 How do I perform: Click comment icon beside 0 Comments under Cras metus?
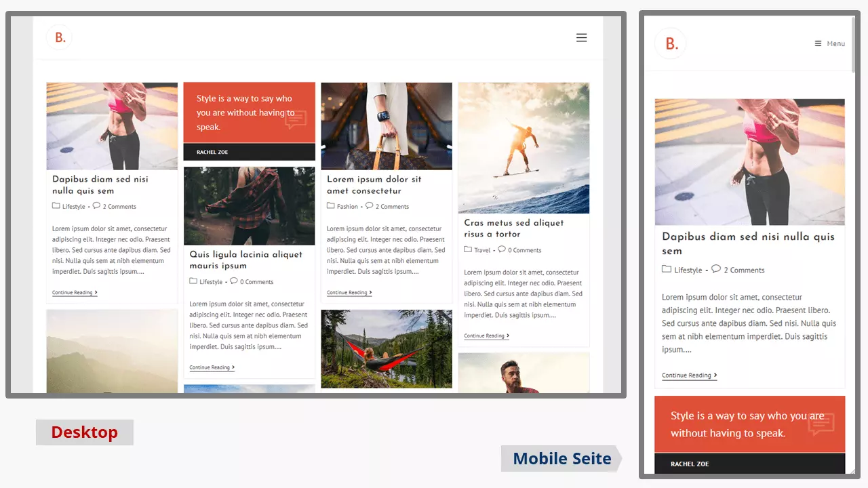click(502, 249)
